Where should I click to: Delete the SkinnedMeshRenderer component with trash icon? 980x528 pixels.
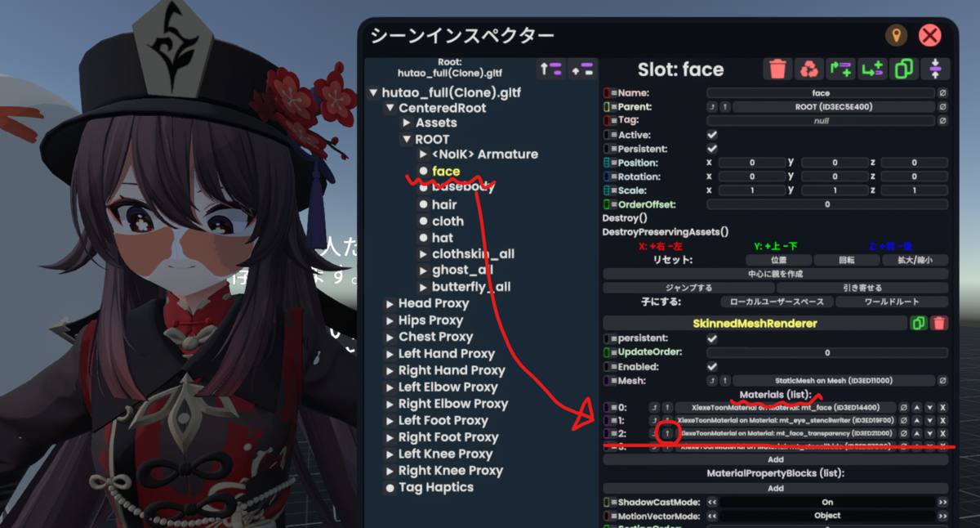pyautogui.click(x=939, y=324)
